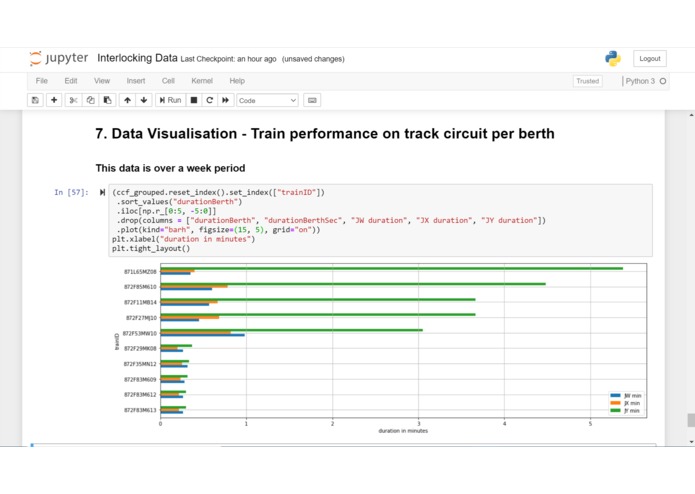Click the 872F11MB14 train label
The width and height of the screenshot is (695, 494).
click(x=140, y=302)
